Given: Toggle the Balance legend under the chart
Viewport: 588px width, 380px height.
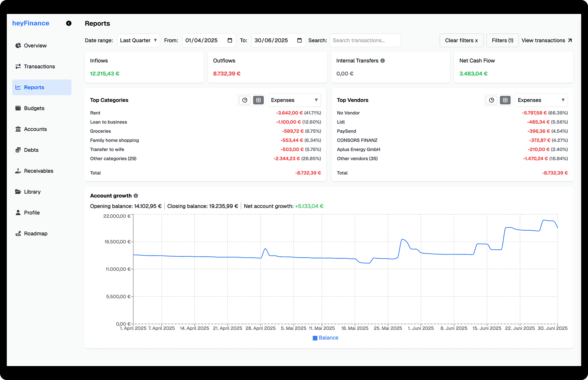Looking at the screenshot, I should pyautogui.click(x=325, y=337).
